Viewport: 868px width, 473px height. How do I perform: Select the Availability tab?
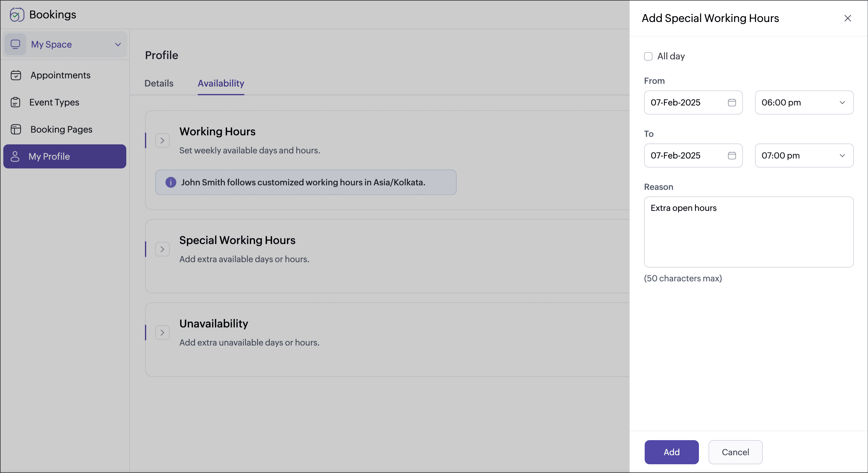click(221, 83)
